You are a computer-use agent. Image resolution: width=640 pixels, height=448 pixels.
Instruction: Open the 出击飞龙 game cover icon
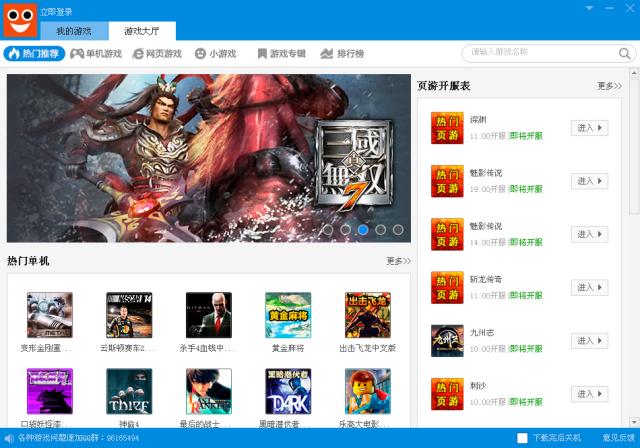[x=368, y=315]
